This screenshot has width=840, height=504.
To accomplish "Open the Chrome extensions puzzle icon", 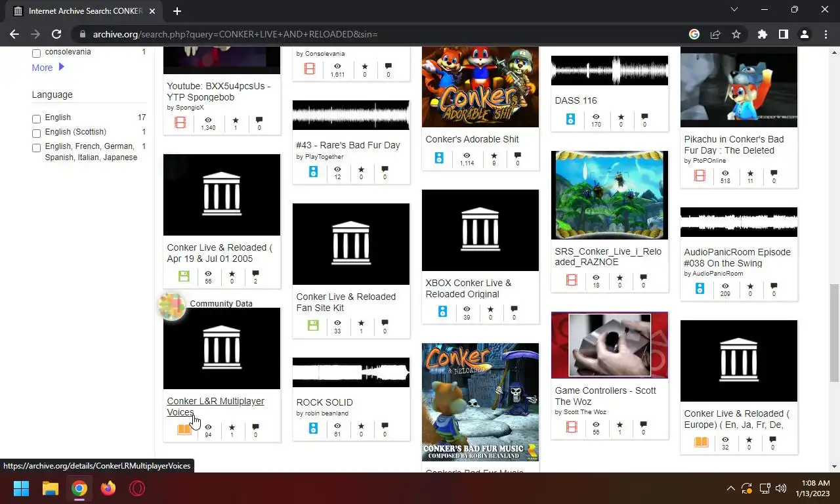I will point(762,34).
